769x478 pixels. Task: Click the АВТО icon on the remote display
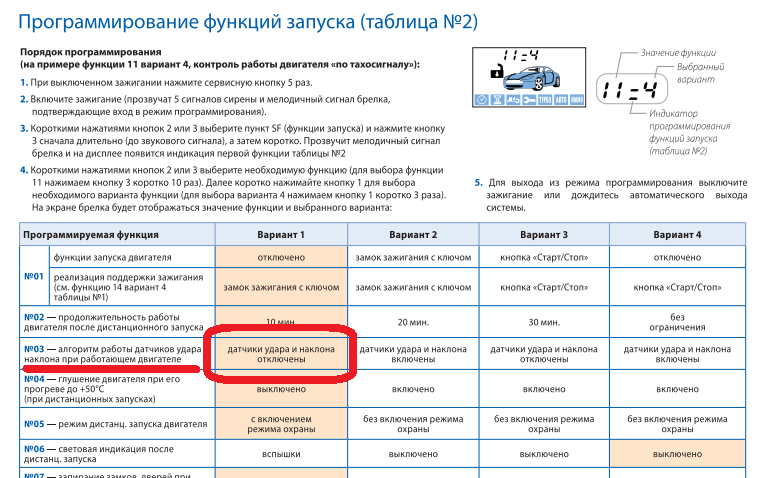tap(561, 100)
